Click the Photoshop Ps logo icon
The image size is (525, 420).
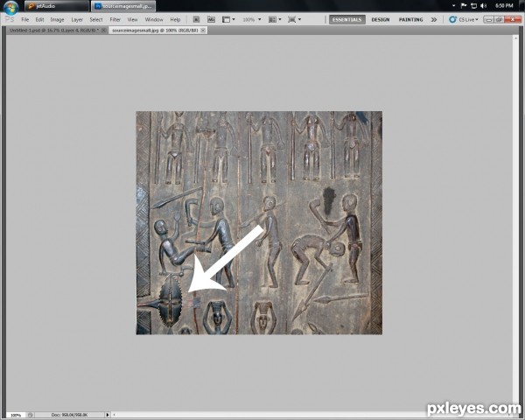coord(10,19)
